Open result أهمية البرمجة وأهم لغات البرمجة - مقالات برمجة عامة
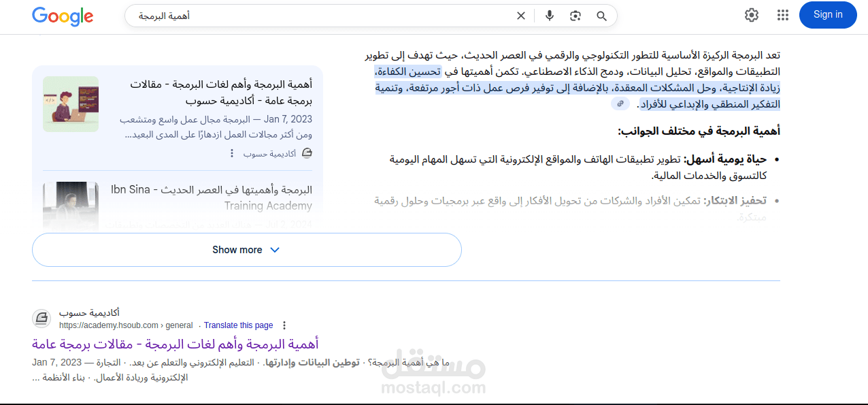 pos(176,344)
